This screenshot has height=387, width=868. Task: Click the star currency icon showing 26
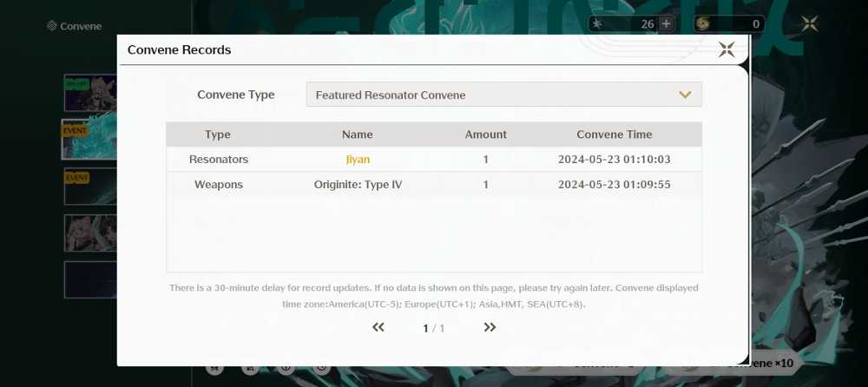(597, 23)
